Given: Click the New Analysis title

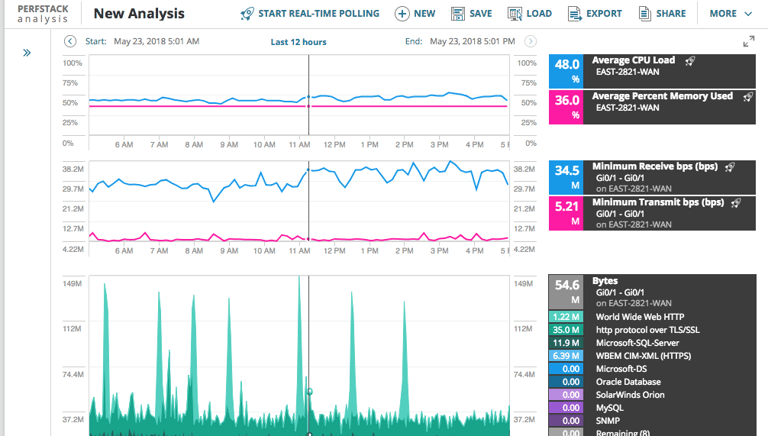Looking at the screenshot, I should click(x=139, y=14).
